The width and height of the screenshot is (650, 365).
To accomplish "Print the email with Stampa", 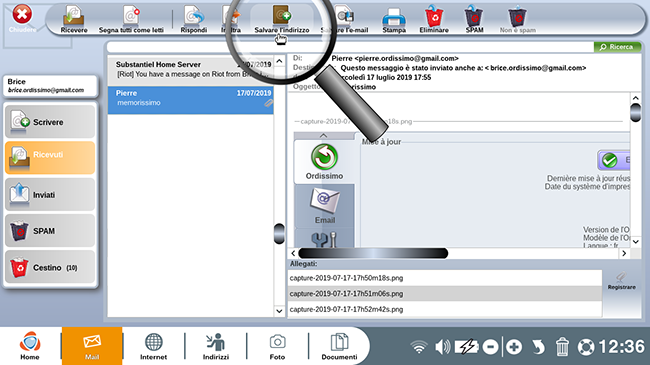I will point(394,19).
